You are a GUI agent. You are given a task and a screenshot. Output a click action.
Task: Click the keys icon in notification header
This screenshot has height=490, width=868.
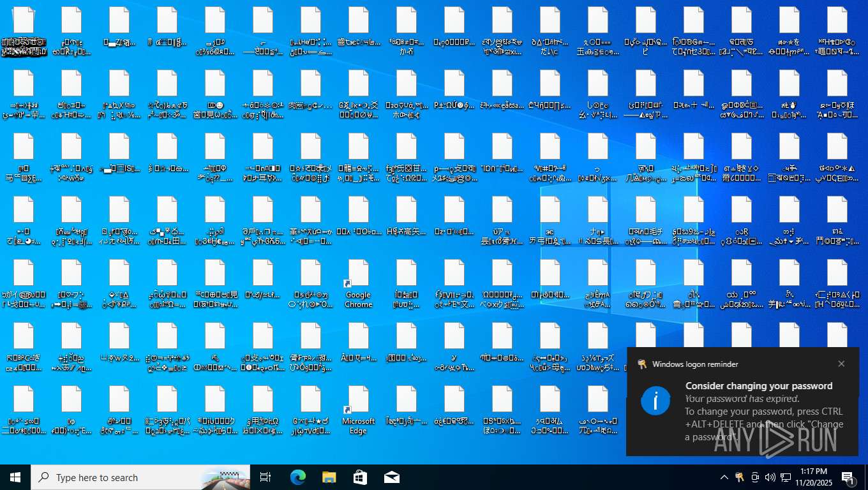[641, 364]
